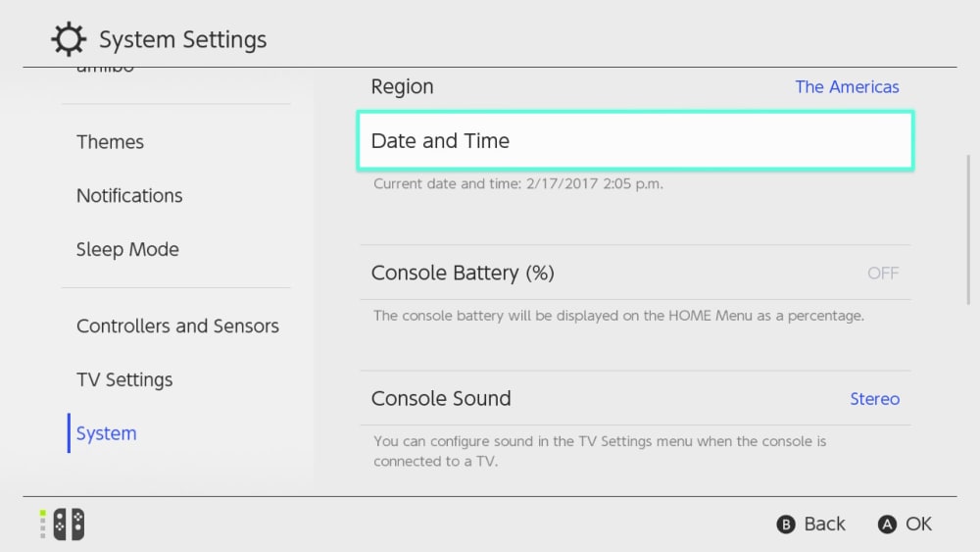Change Region from The Americas
This screenshot has height=552, width=980.
(847, 87)
